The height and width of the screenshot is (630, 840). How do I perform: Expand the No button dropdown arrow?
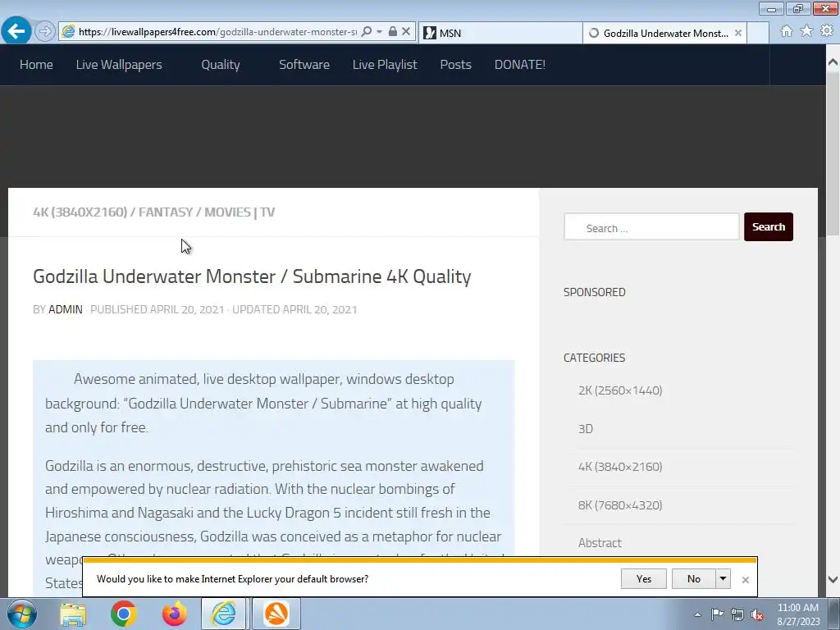[x=723, y=578]
